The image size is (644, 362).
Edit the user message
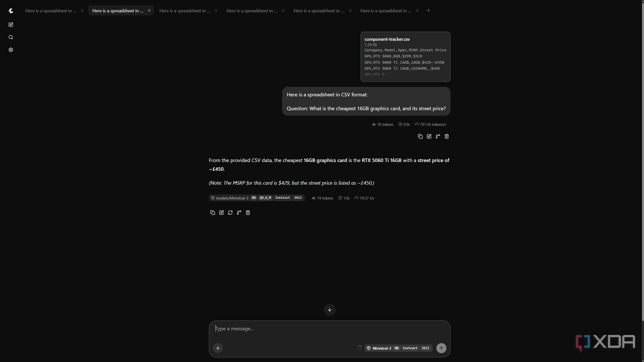tap(429, 136)
